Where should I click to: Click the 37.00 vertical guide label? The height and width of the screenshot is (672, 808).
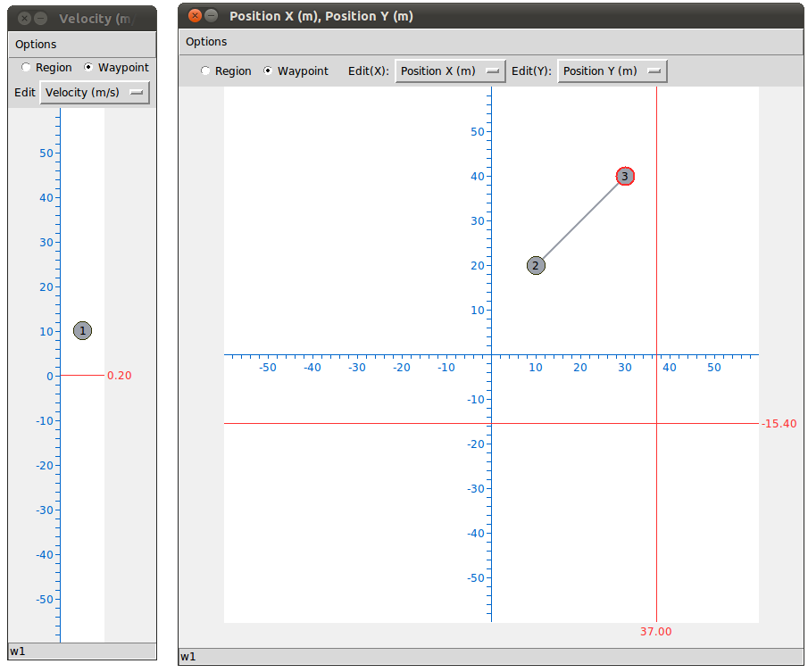click(x=655, y=631)
